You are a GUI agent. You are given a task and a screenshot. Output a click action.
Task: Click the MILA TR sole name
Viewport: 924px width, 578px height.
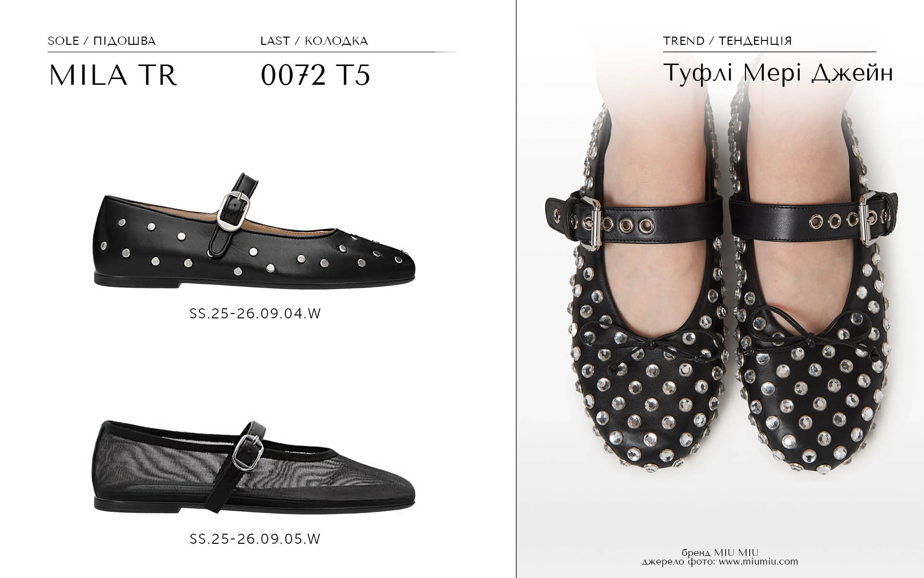113,75
